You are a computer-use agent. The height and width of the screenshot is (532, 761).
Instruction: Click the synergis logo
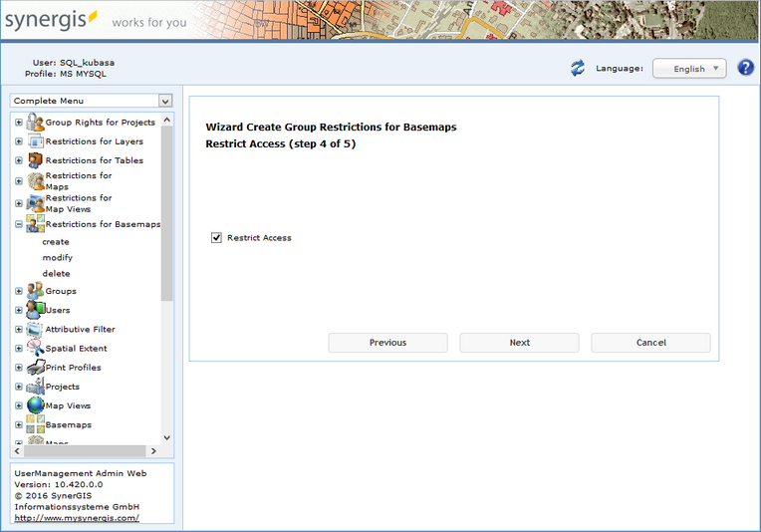[51, 20]
